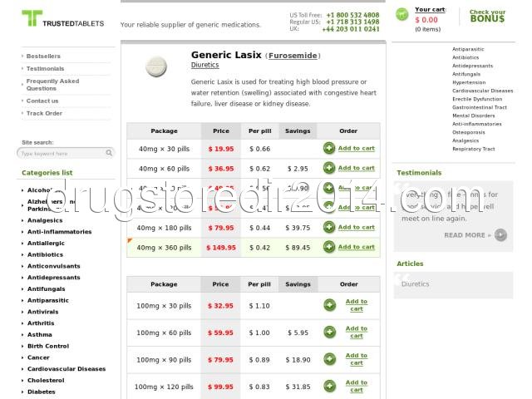Click the UK phone number +44 203 011 0241
Screen dimensions: 532x399
[351, 29]
